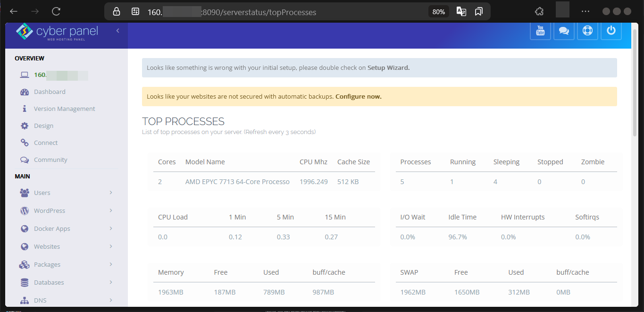
Task: Click the server IP address link in sidebar
Action: [61, 75]
